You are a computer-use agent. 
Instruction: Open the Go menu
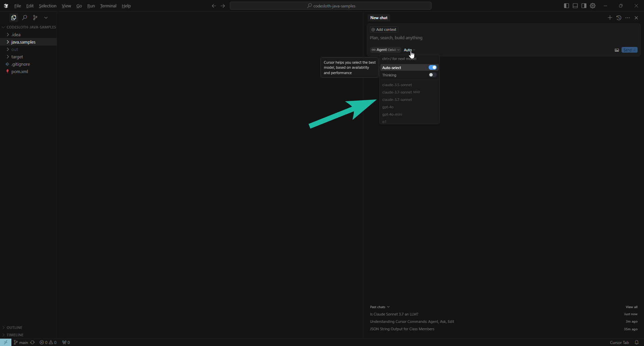(79, 6)
